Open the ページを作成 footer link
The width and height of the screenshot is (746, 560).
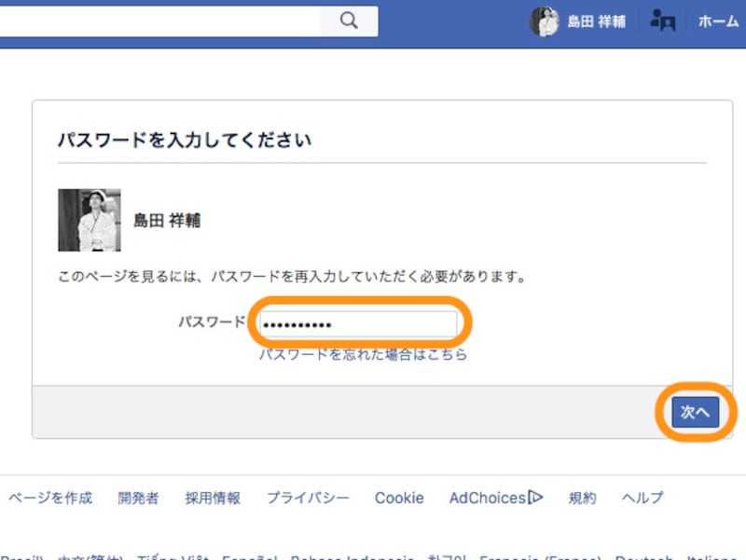[49, 498]
